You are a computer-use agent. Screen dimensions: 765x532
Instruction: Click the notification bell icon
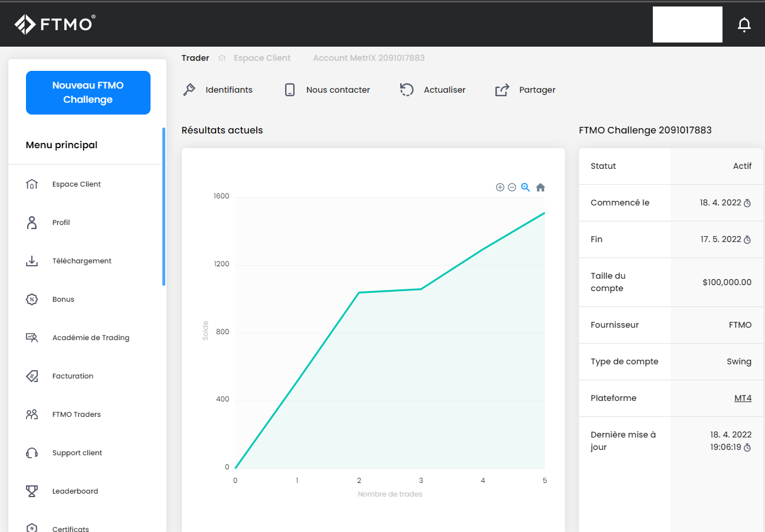[x=744, y=24]
